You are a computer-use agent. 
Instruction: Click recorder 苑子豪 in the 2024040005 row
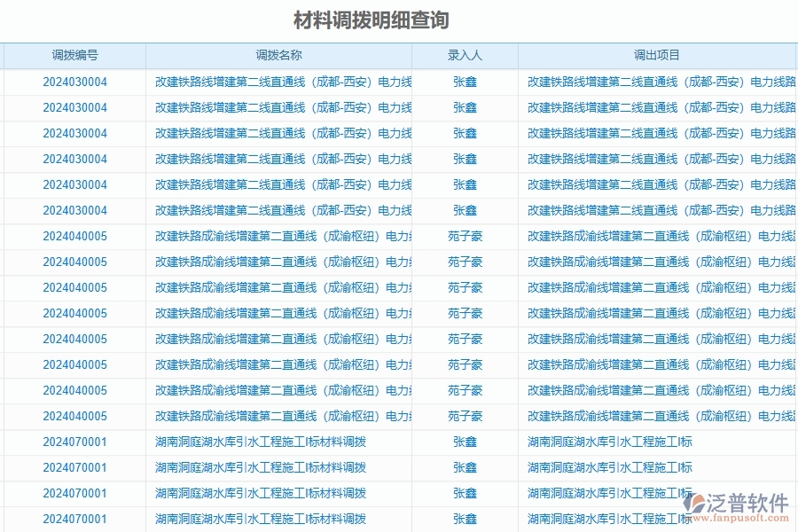465,236
